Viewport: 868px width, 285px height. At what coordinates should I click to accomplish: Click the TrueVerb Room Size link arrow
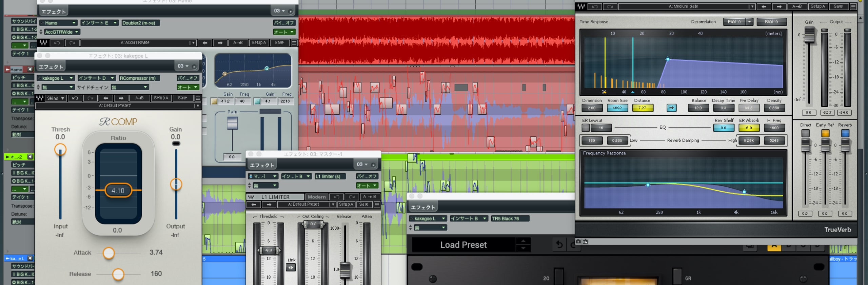tap(671, 108)
